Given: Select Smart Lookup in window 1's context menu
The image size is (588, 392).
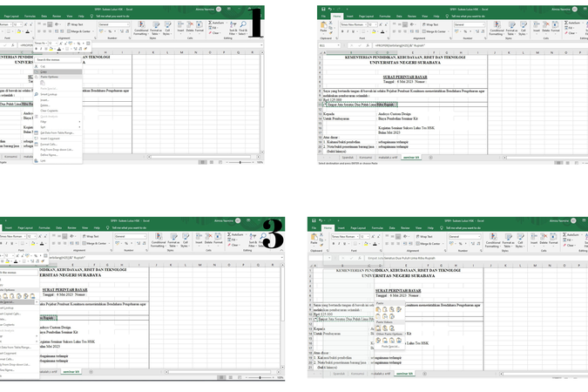Looking at the screenshot, I should [57, 95].
